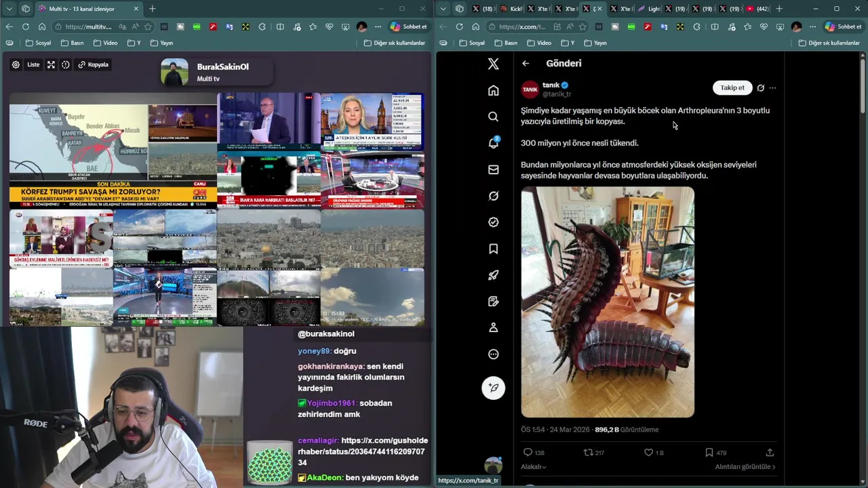Bookmark the post (icon with 479)
The height and width of the screenshot is (488, 868).
pyautogui.click(x=709, y=452)
